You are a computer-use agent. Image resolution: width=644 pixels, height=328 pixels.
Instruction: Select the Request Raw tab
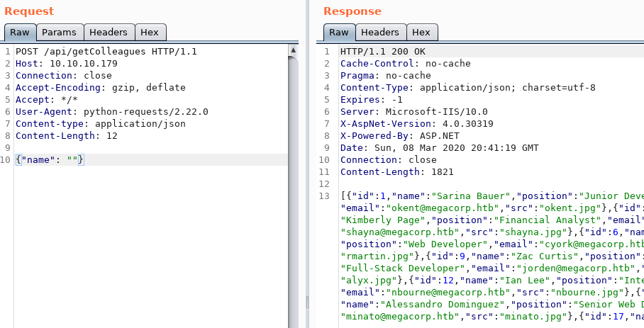pos(19,32)
